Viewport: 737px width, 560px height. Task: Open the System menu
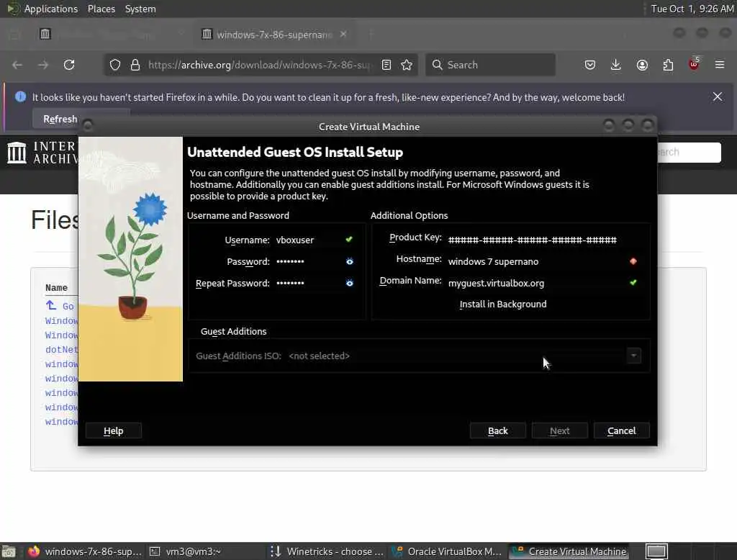pyautogui.click(x=140, y=9)
